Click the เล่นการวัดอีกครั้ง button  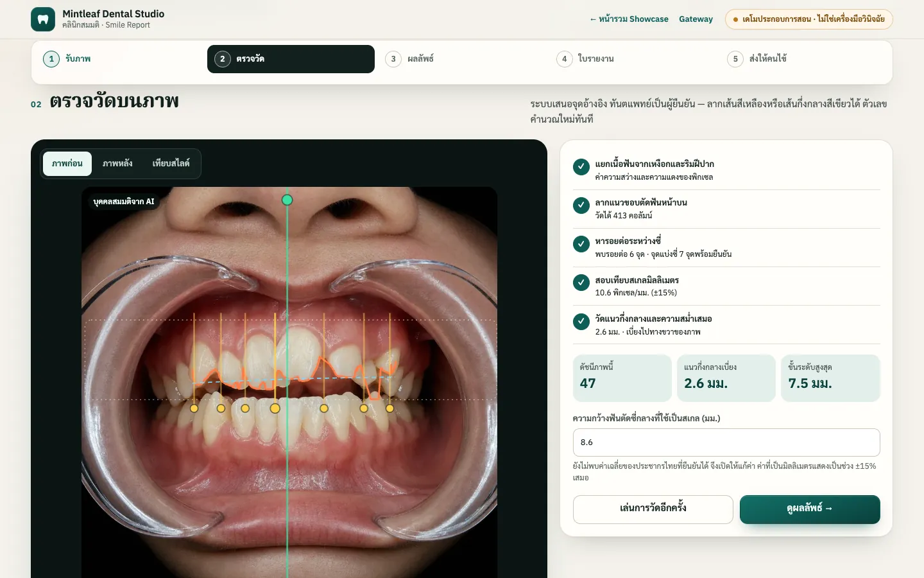[x=653, y=509]
